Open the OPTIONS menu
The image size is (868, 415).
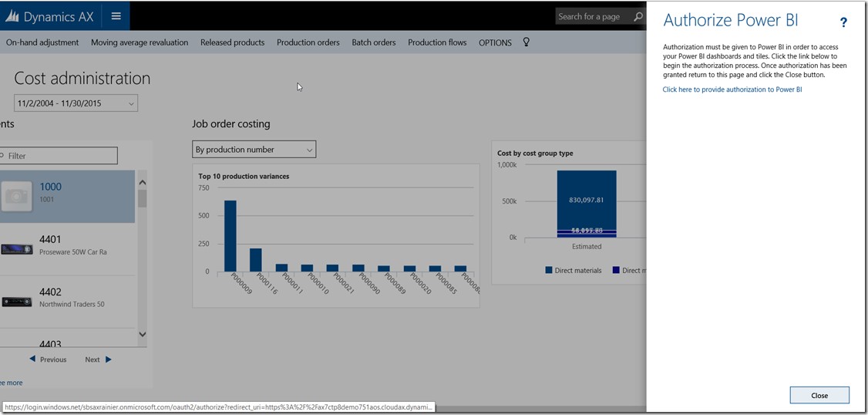click(x=495, y=42)
